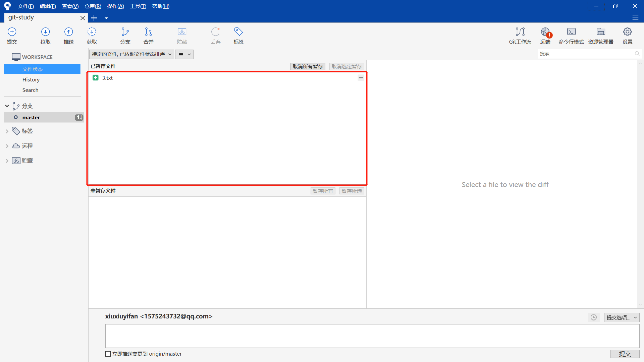This screenshot has height=362, width=644.
Task: Click the 取消所有暂存 button
Action: pyautogui.click(x=308, y=66)
